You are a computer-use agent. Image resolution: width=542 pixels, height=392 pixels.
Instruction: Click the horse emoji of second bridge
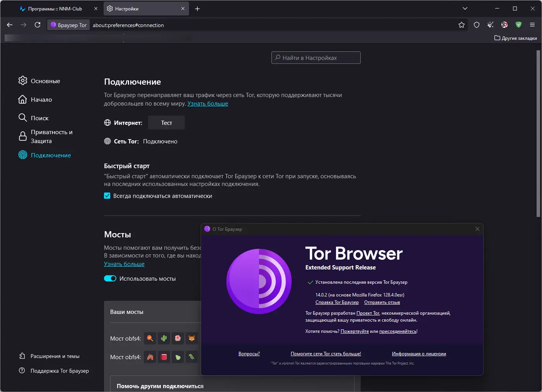pyautogui.click(x=150, y=357)
